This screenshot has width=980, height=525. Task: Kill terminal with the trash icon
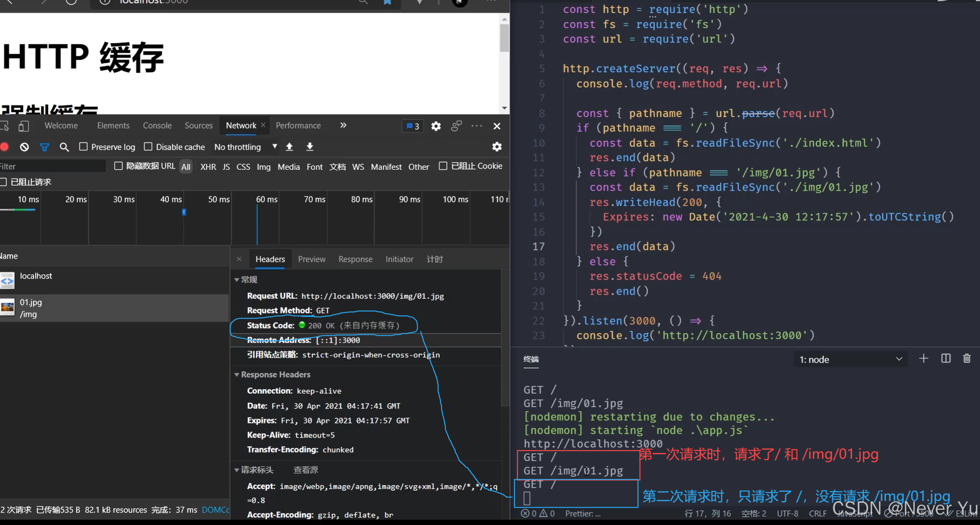[x=967, y=359]
